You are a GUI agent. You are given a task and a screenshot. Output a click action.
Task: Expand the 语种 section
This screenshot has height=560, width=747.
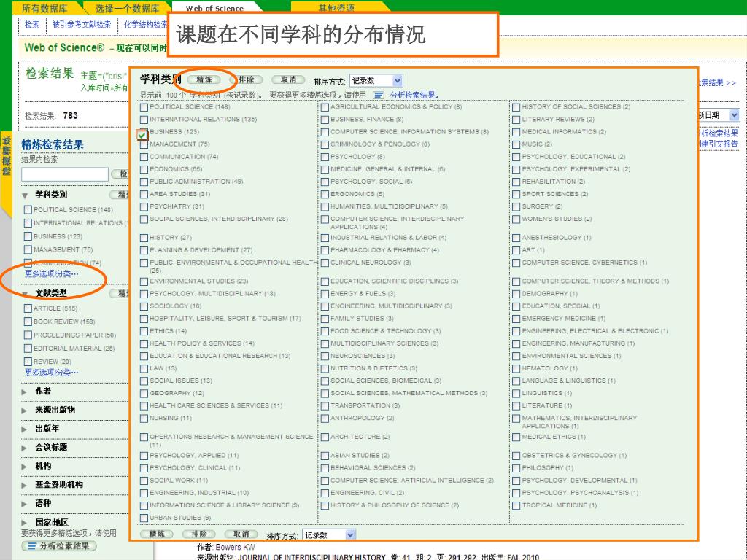[x=26, y=504]
